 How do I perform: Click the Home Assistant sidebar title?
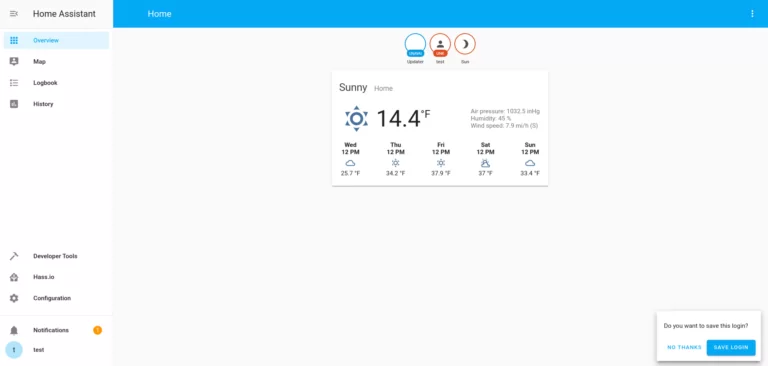(x=64, y=14)
